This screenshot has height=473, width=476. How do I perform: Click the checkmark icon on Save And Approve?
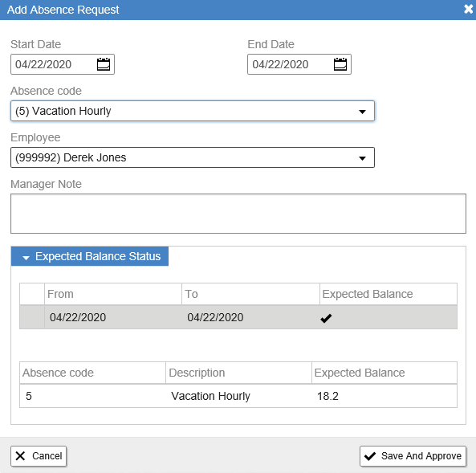click(370, 456)
